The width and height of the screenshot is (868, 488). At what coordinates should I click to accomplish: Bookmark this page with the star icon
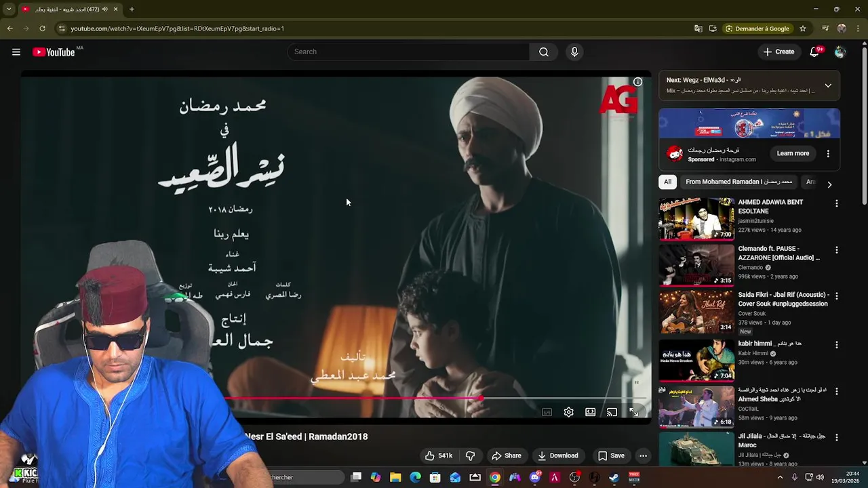(803, 28)
